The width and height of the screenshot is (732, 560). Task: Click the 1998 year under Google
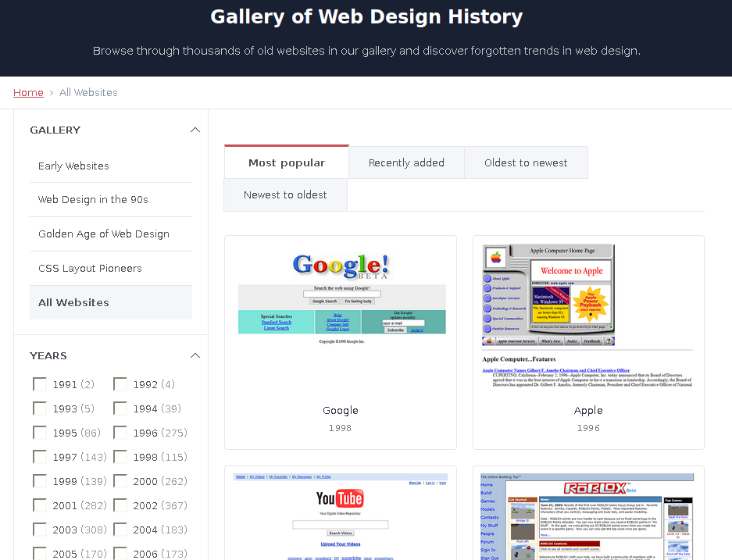[x=340, y=428]
